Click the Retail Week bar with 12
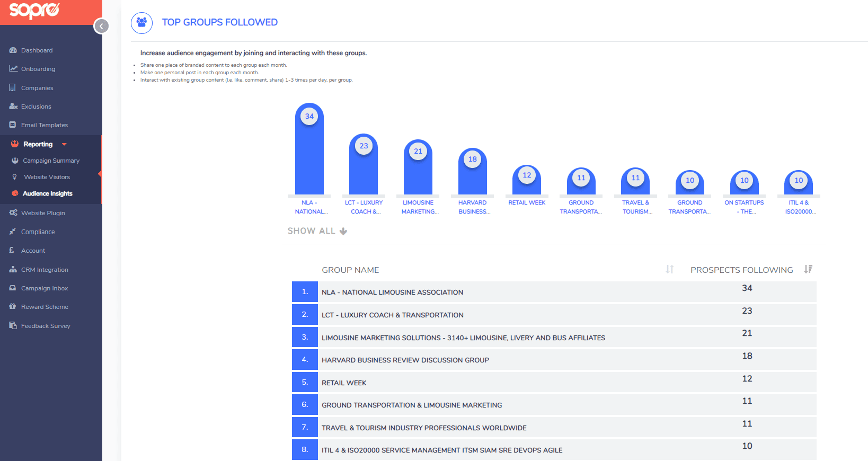Image resolution: width=868 pixels, height=461 pixels. coord(527,179)
